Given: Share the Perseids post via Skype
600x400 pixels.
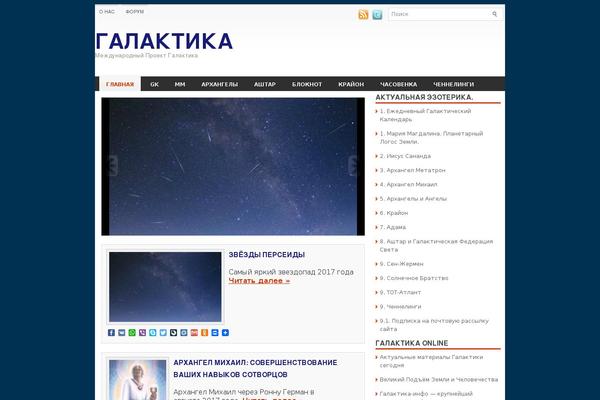Looking at the screenshot, I should [153, 333].
